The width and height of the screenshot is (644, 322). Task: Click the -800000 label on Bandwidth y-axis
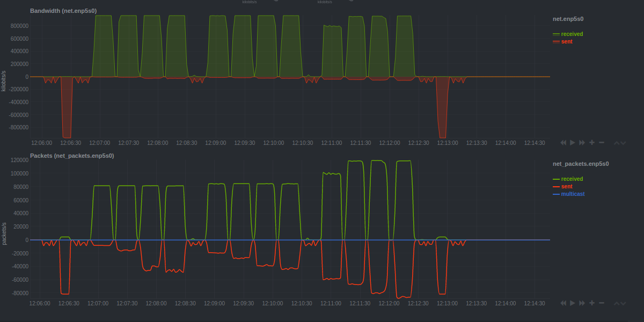[x=18, y=127]
